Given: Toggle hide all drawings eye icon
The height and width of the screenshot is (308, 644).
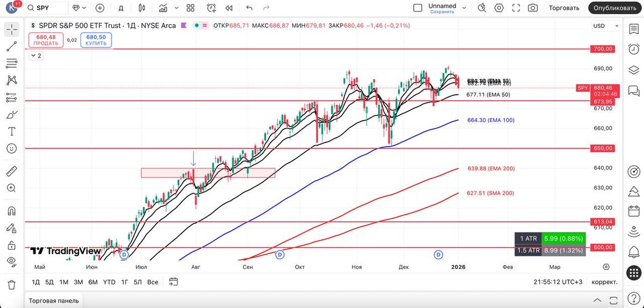Looking at the screenshot, I should click(12, 262).
